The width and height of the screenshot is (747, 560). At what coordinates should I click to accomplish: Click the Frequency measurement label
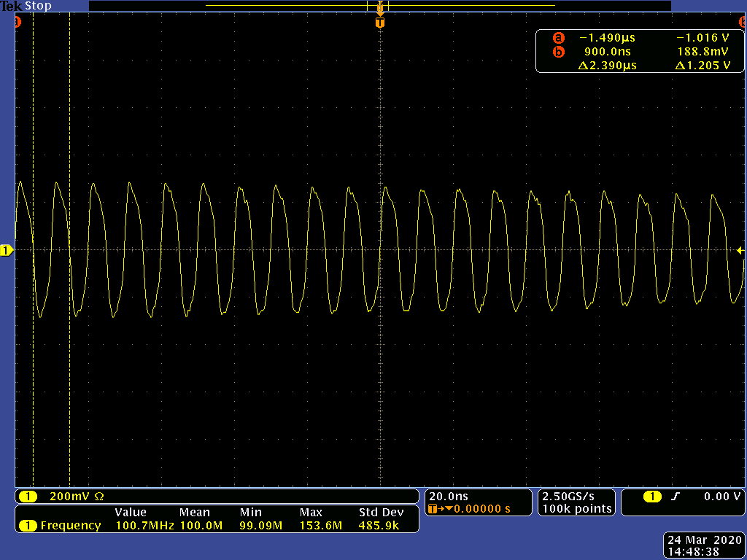click(x=71, y=526)
